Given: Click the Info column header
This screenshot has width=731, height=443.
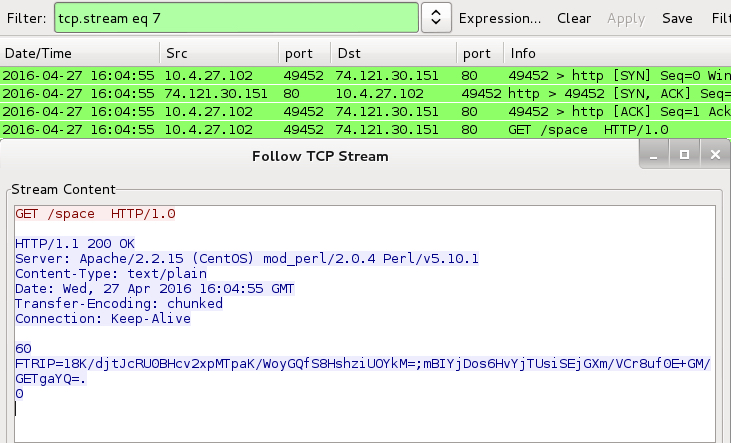Looking at the screenshot, I should point(523,53).
